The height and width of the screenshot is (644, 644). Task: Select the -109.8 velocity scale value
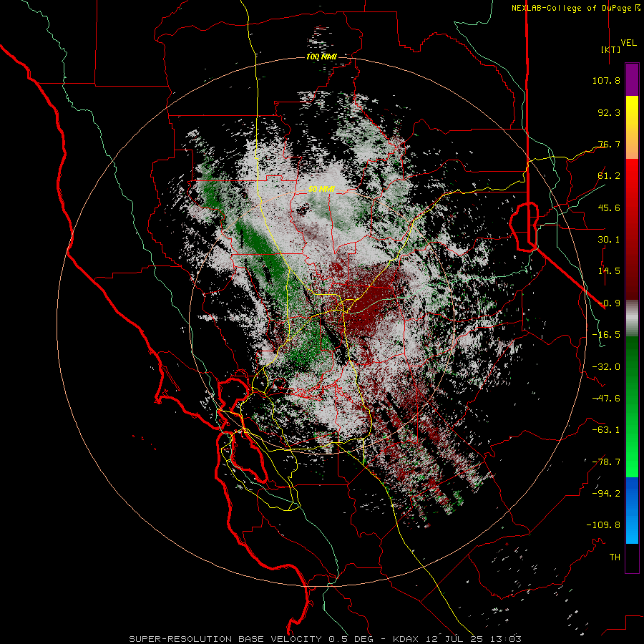[x=603, y=525]
